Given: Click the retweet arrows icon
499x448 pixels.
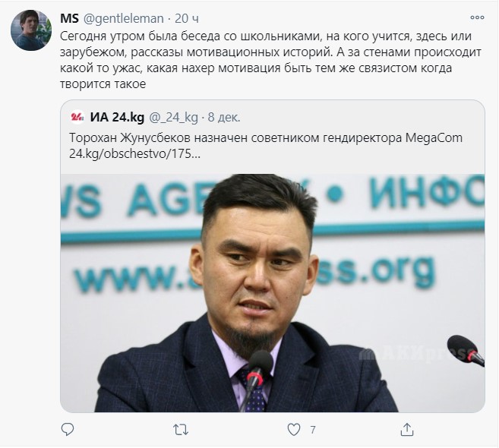Looking at the screenshot, I should 181,431.
